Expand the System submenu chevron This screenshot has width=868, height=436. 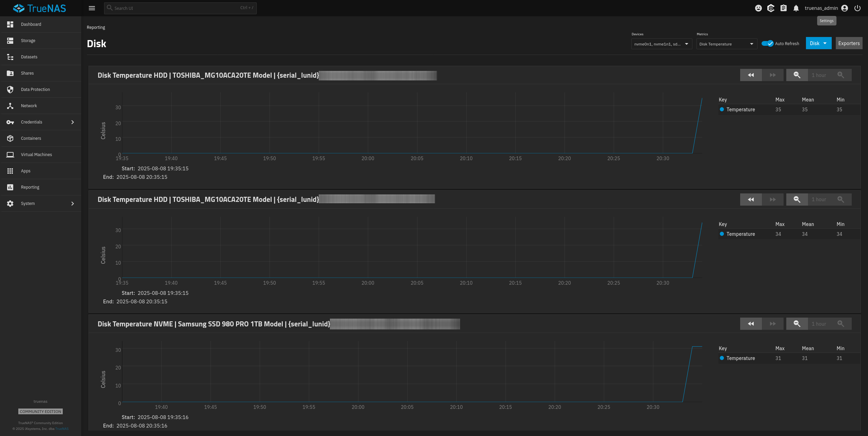[x=73, y=204]
